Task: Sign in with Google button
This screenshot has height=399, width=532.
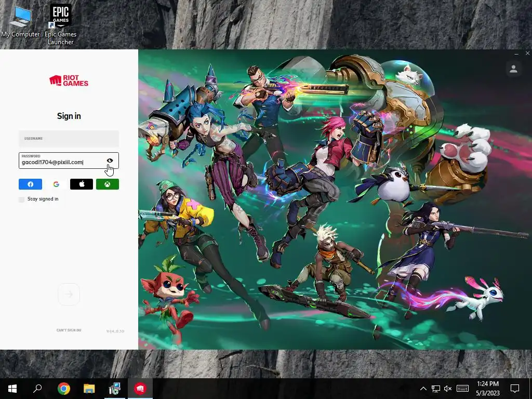Action: pos(56,184)
